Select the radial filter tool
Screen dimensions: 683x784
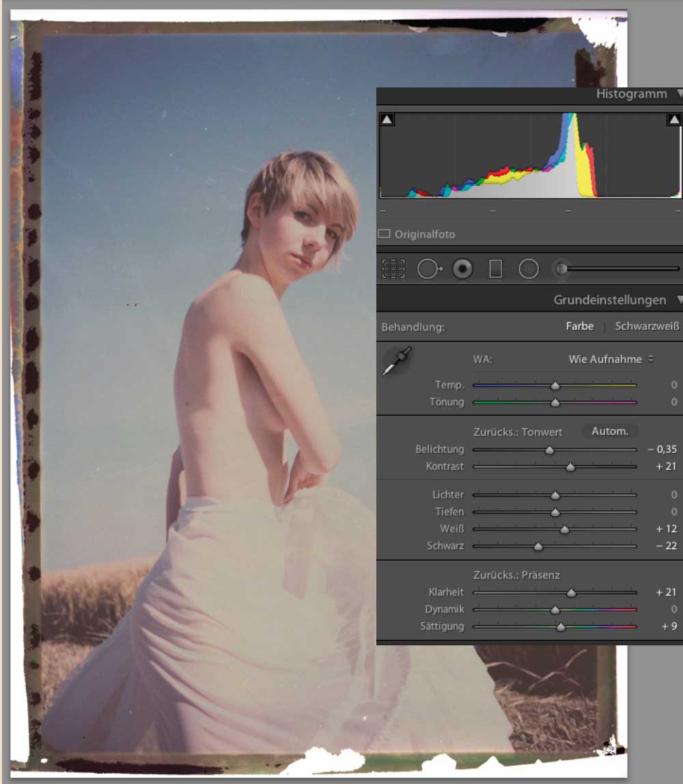[529, 269]
